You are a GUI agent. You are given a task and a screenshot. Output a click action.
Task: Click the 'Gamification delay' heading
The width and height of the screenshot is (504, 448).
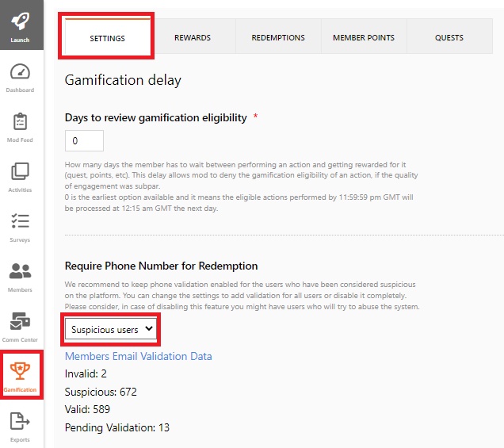[123, 80]
